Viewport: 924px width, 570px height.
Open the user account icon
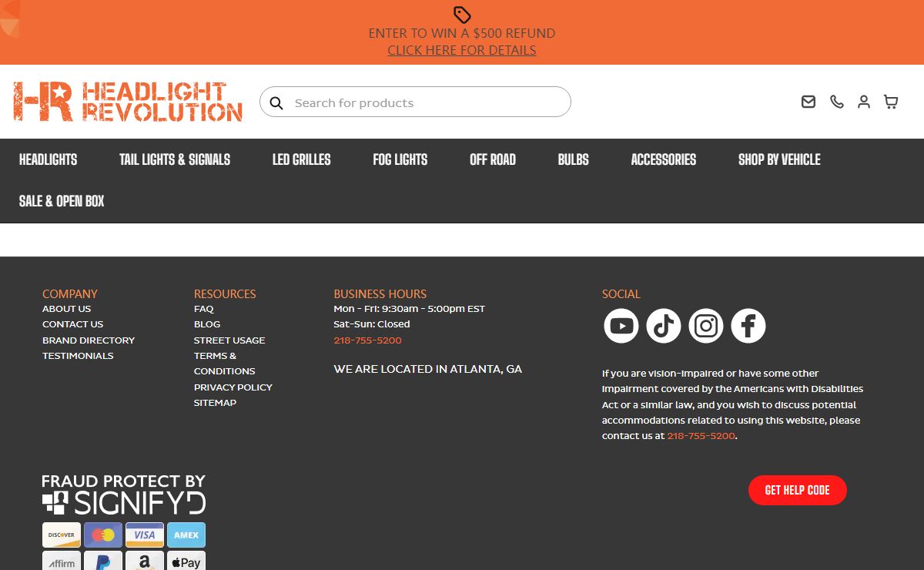864,102
